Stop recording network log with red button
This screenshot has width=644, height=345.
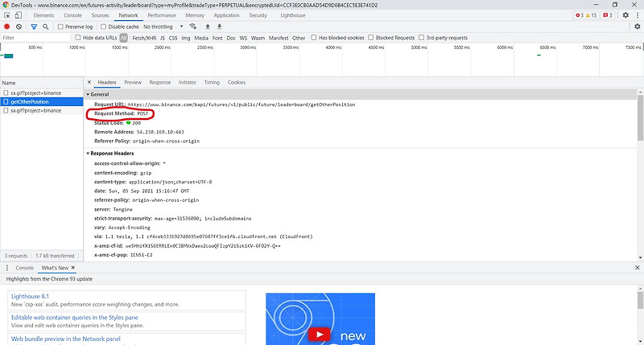[x=6, y=27]
